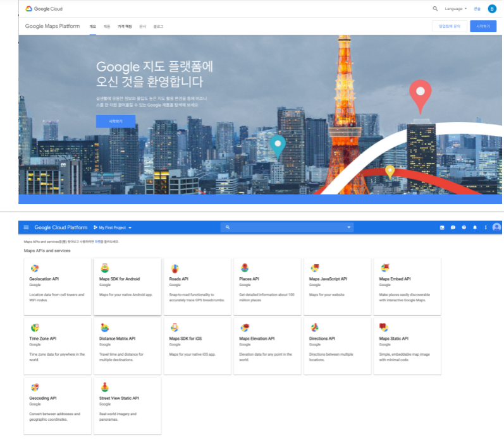Click 'Maps for your native iOS app.' text
The height and width of the screenshot is (439, 504).
(x=192, y=354)
